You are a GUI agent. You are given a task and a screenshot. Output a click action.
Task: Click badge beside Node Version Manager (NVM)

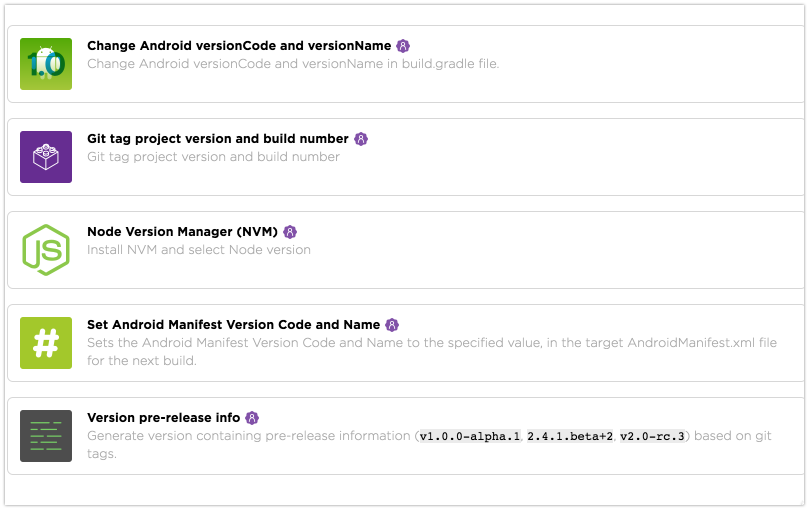[x=290, y=232]
